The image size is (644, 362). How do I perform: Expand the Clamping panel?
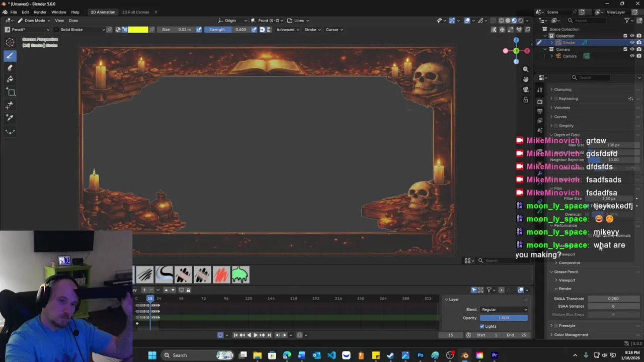[562, 89]
